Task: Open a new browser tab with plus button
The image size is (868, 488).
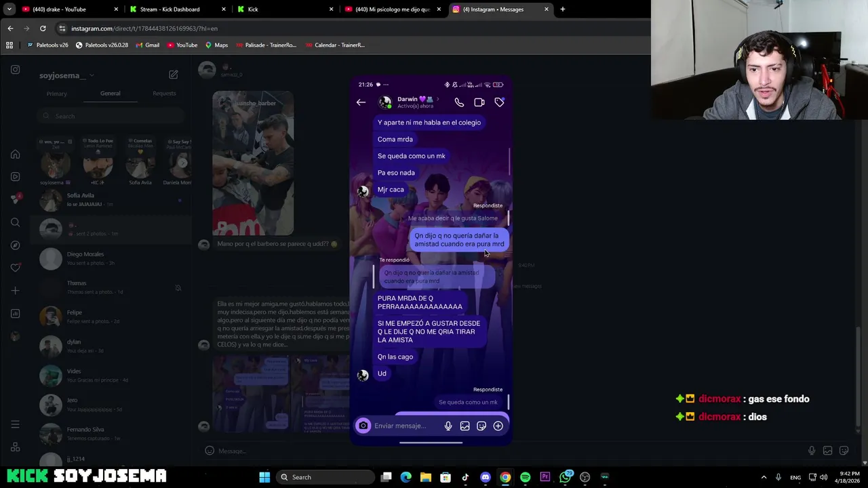Action: pyautogui.click(x=562, y=9)
